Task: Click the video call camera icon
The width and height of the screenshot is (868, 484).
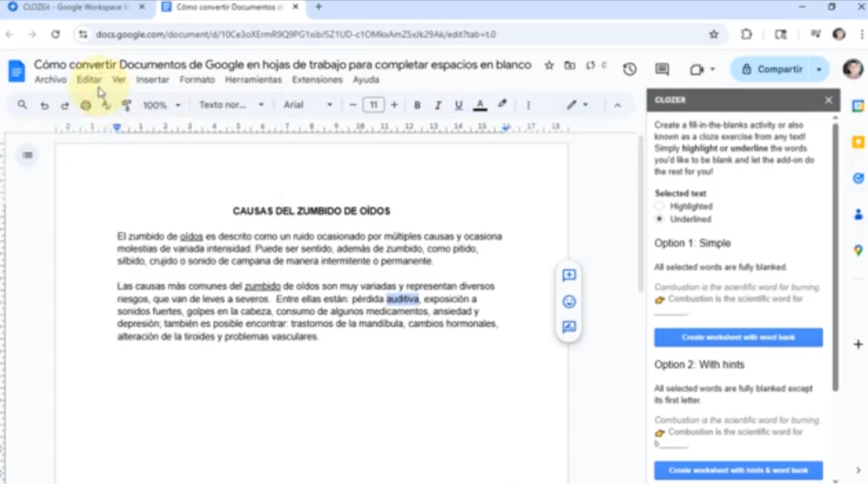Action: (696, 69)
